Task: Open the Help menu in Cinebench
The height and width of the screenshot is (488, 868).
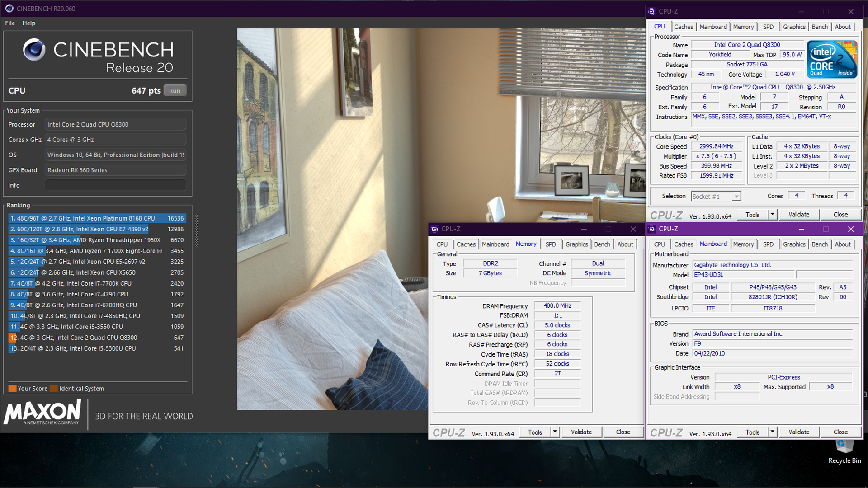Action: (x=29, y=23)
